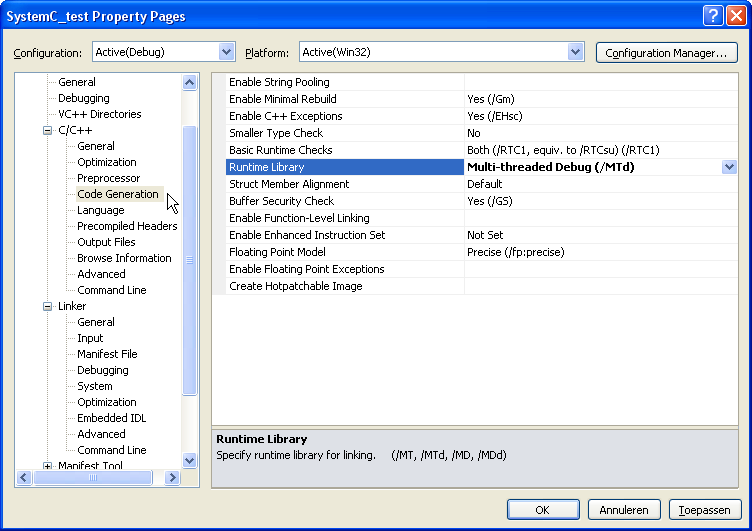This screenshot has height=531, width=752.
Task: Select the Enable C++ Exceptions property
Action: 285,116
